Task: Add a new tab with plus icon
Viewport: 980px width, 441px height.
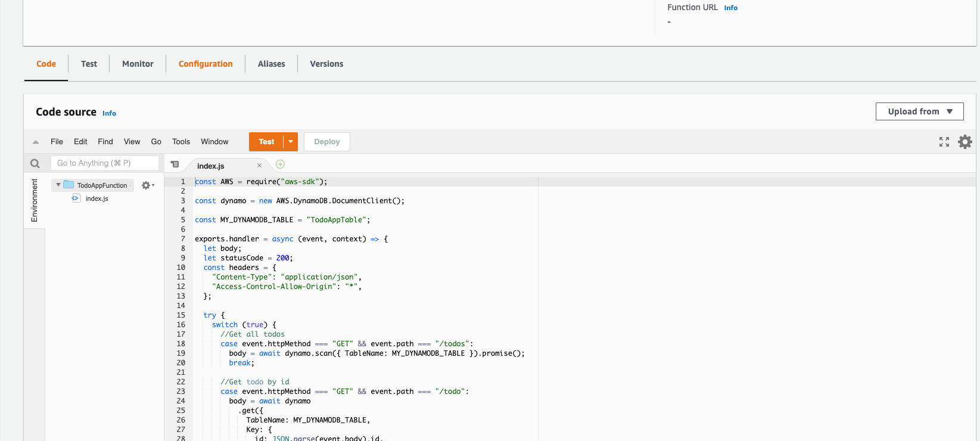Action: pos(280,164)
